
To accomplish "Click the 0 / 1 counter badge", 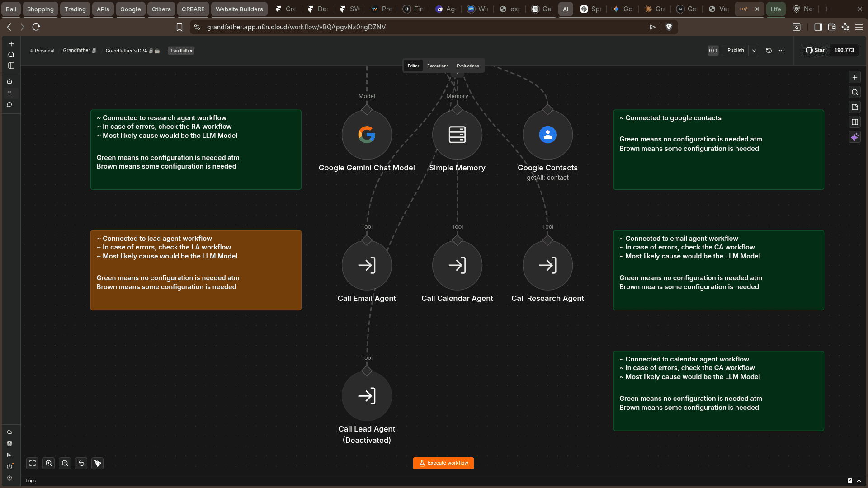I will [713, 51].
